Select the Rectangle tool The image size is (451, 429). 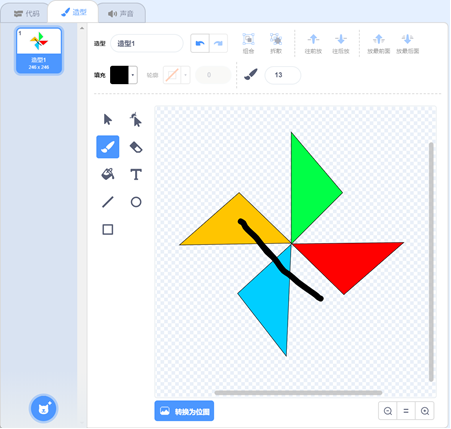tap(108, 230)
